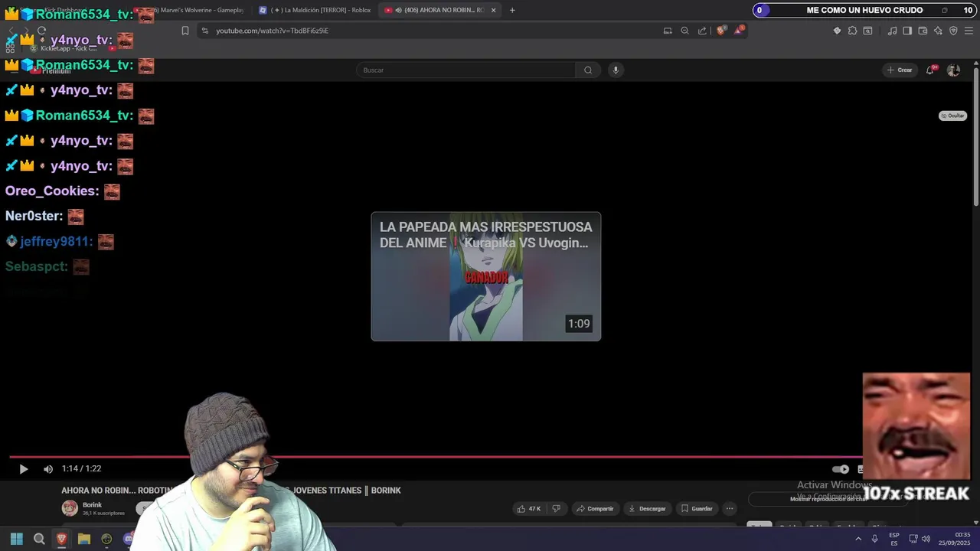
Task: Click Ner0ster chat username
Action: (x=34, y=216)
